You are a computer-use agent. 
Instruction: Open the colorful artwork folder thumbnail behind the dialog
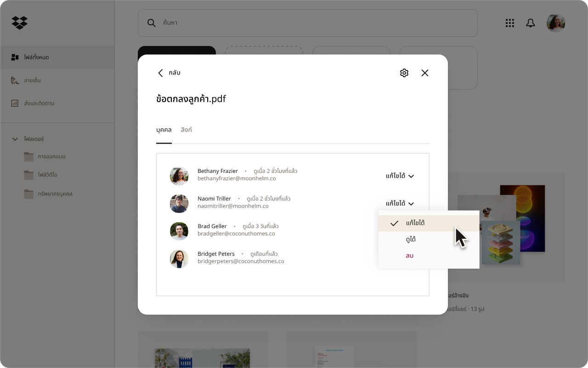[506, 227]
